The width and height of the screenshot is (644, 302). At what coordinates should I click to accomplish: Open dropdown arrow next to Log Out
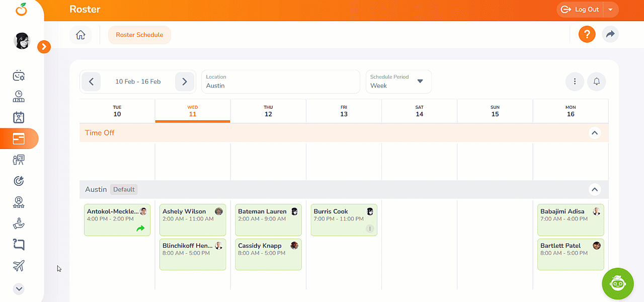[x=610, y=10]
